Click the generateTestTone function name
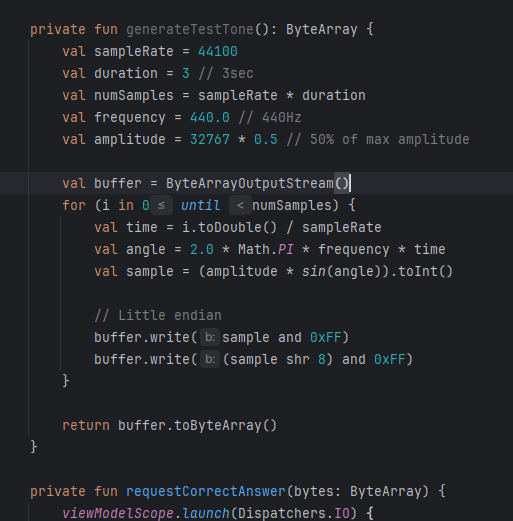 click(x=190, y=30)
